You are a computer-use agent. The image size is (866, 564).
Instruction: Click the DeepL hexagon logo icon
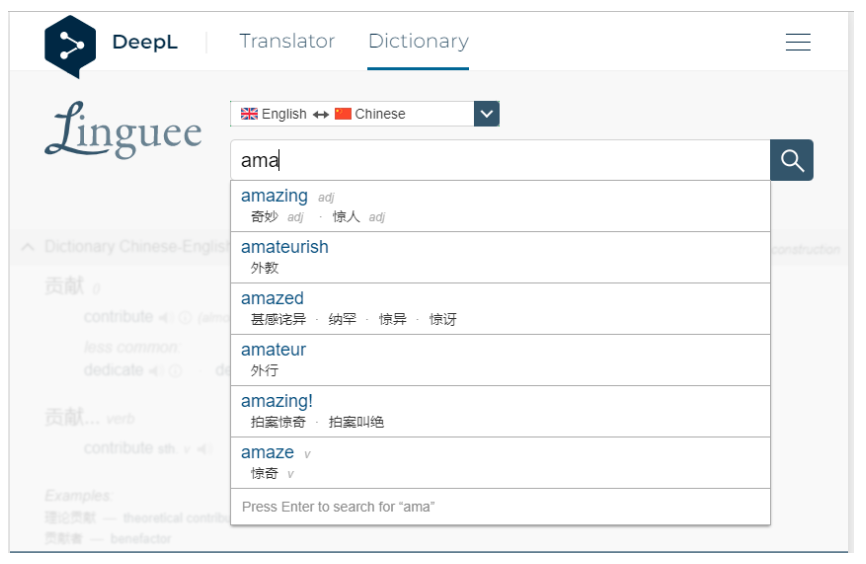(x=70, y=46)
